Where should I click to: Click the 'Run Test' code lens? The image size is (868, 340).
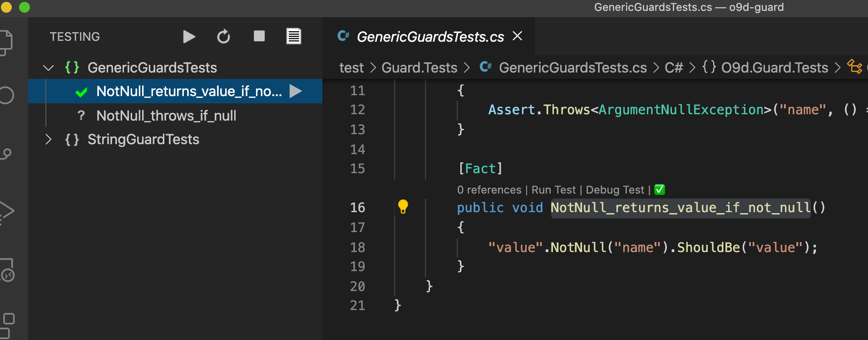pos(553,190)
